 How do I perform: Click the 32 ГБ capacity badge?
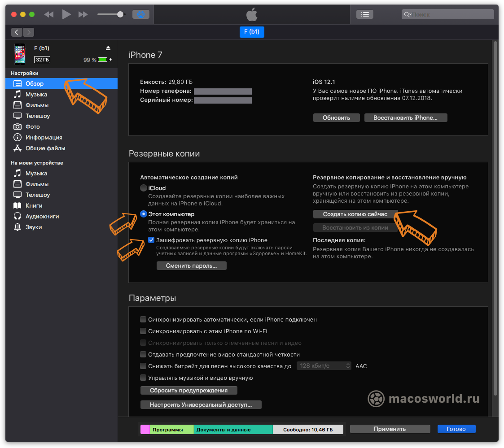(42, 60)
